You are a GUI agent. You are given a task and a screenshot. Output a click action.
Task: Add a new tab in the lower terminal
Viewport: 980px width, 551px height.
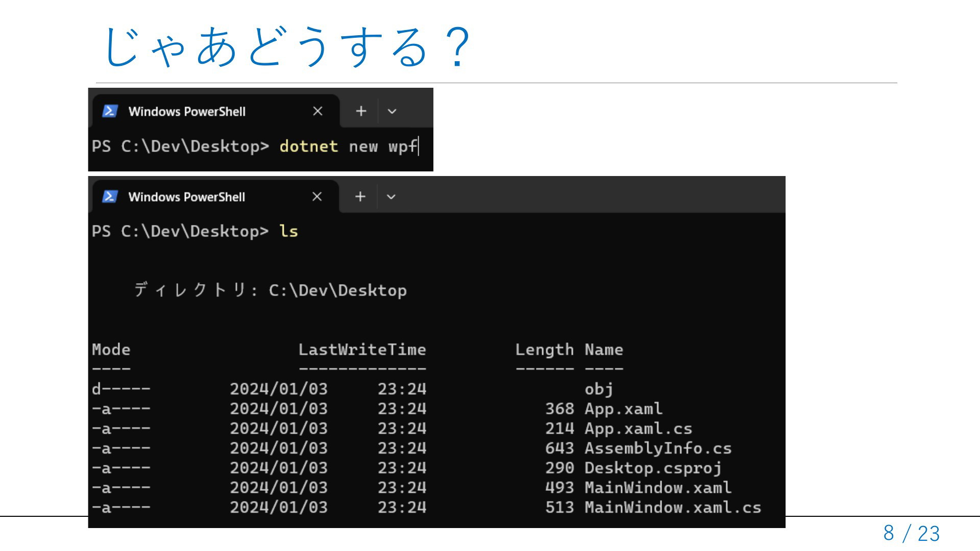tap(360, 197)
